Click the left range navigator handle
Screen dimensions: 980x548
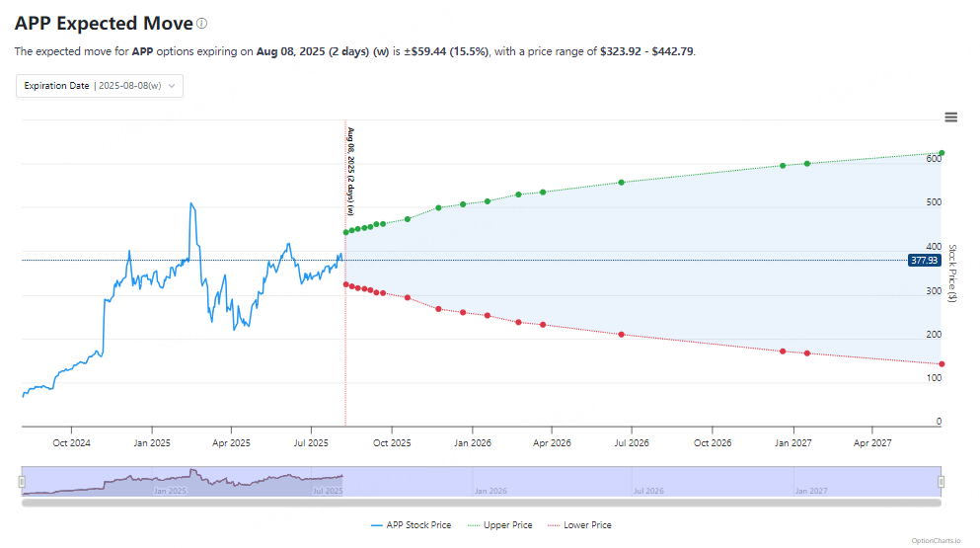(22, 482)
